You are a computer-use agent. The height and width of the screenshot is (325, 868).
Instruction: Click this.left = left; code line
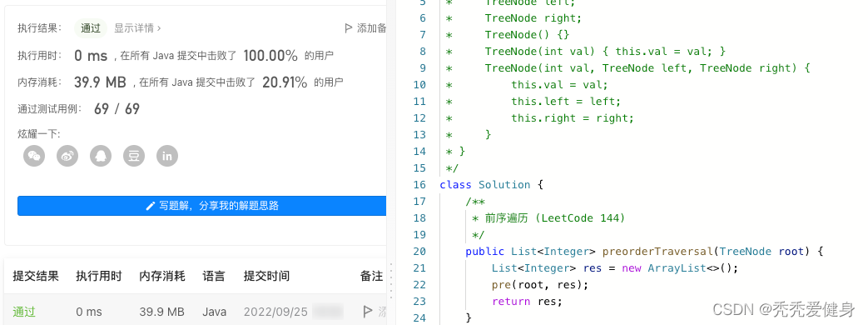coord(566,102)
